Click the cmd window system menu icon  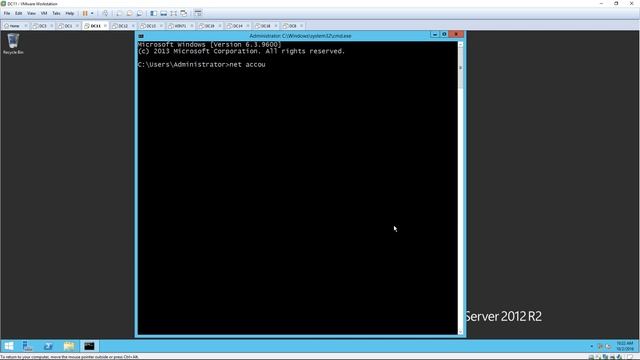[141, 36]
